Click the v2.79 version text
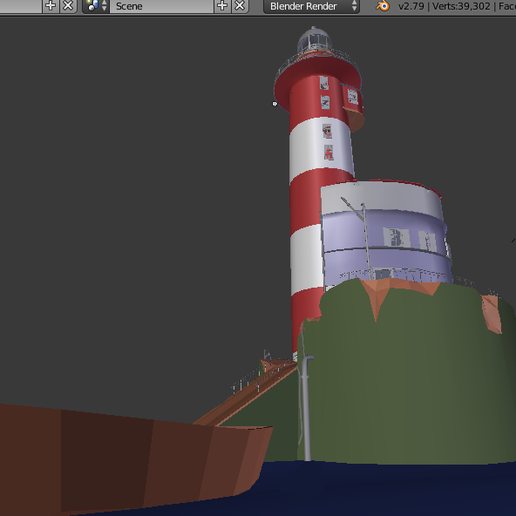The width and height of the screenshot is (516, 516). (x=412, y=6)
